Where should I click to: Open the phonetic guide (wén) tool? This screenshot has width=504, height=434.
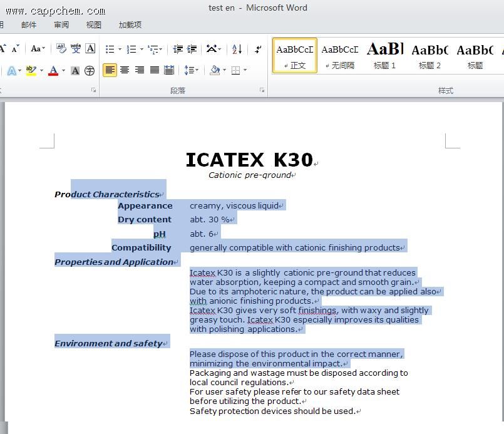pos(76,49)
